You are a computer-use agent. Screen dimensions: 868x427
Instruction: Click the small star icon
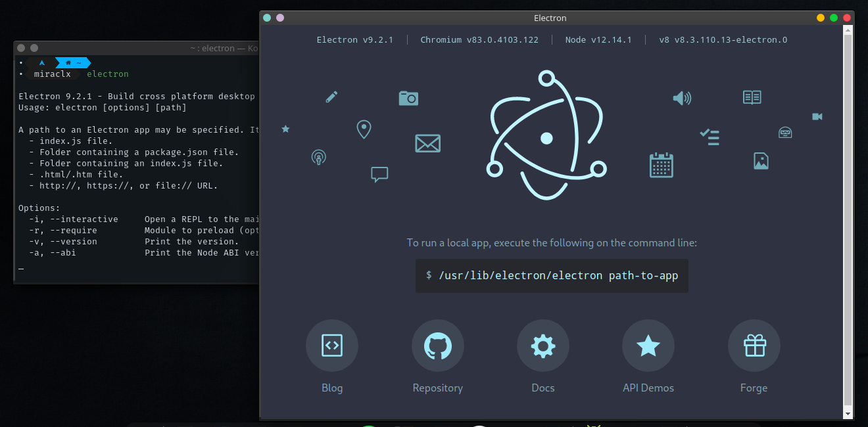[x=285, y=129]
